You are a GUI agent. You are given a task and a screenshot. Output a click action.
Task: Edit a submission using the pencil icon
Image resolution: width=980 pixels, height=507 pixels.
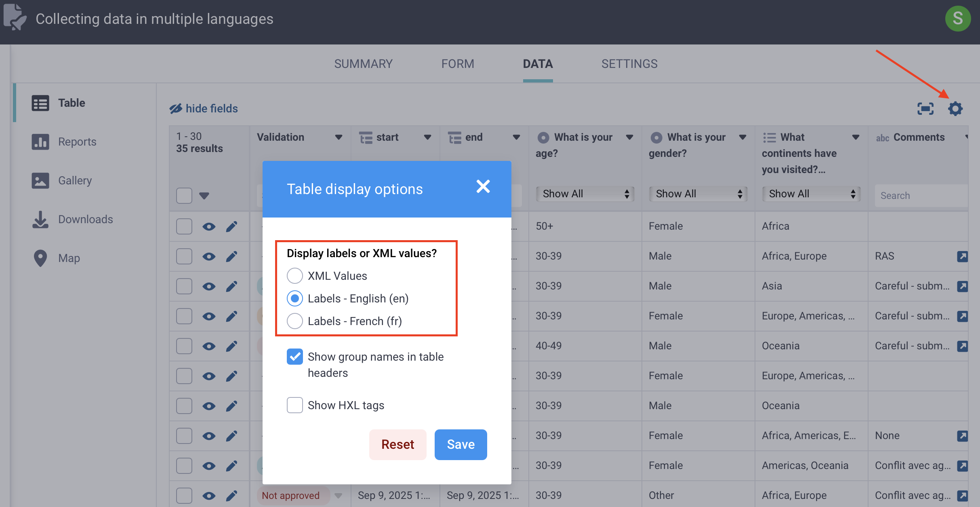pos(232,226)
